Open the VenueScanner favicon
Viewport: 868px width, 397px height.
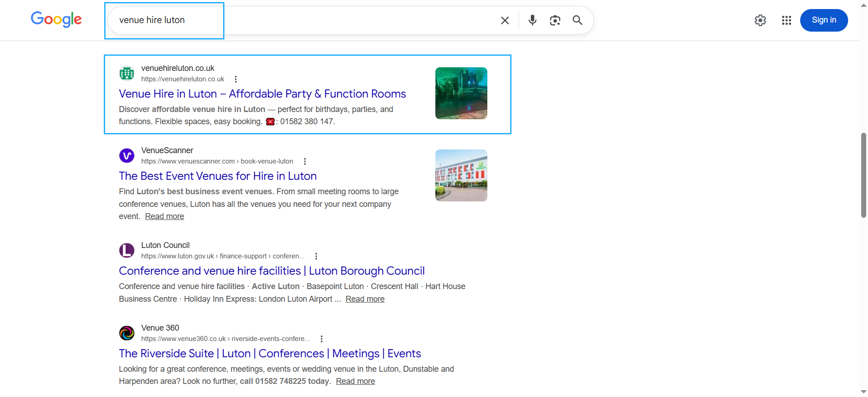click(127, 155)
